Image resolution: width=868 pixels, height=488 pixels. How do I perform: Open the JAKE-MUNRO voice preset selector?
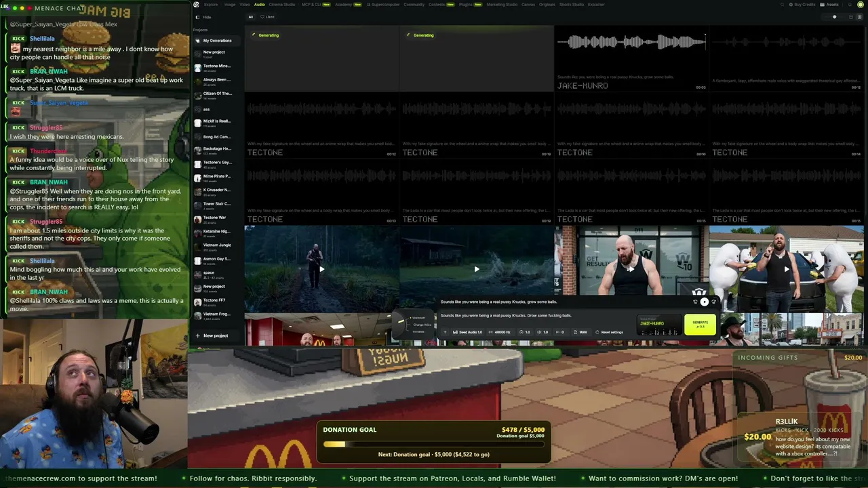658,325
